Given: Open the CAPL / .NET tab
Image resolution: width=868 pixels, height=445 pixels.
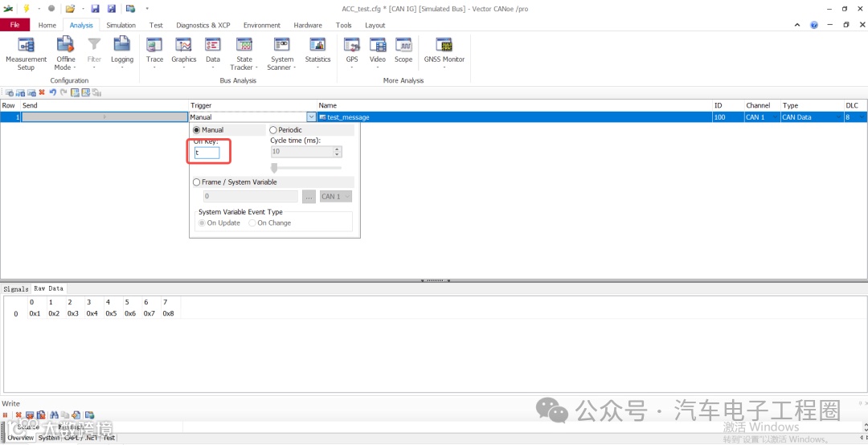Looking at the screenshot, I should pos(81,438).
